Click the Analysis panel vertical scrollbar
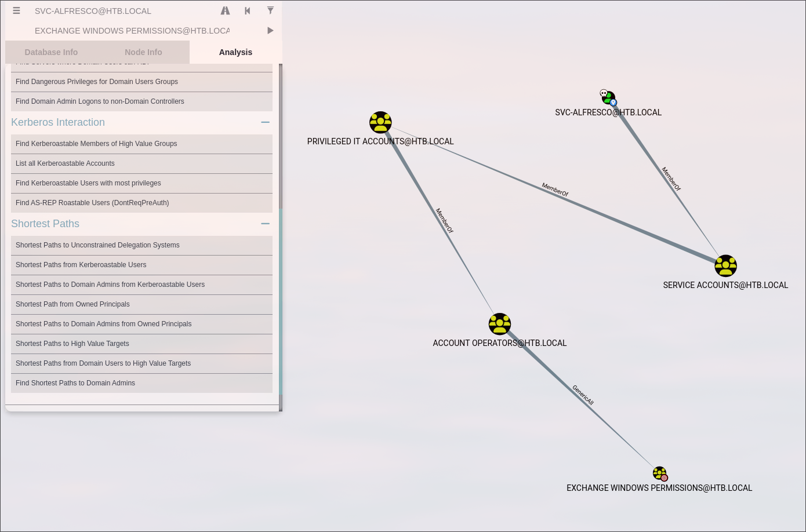Viewport: 806px width, 532px height. point(281,232)
